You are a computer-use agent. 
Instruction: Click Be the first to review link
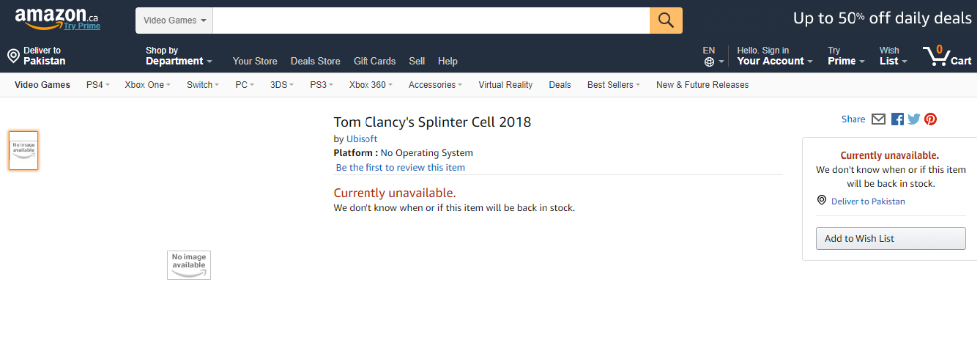click(x=400, y=167)
